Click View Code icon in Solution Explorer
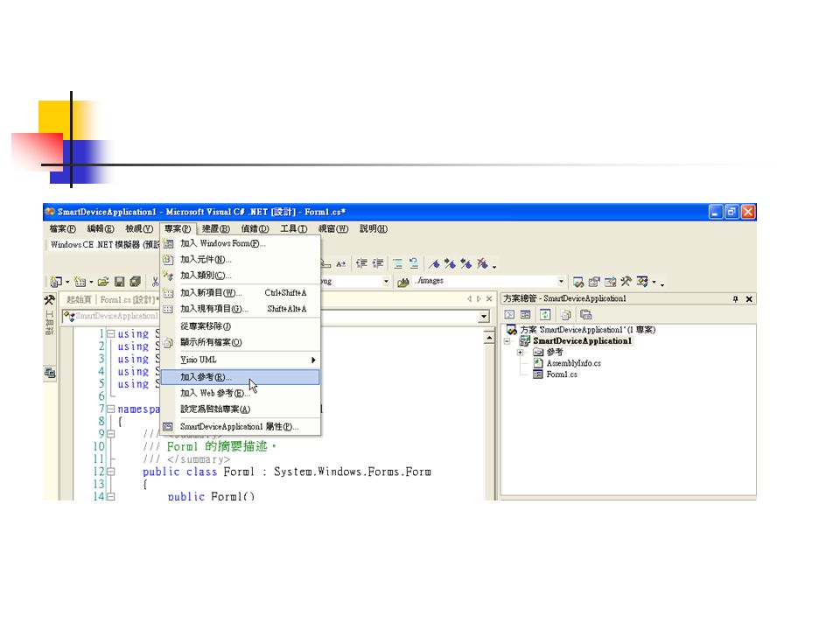 509,315
